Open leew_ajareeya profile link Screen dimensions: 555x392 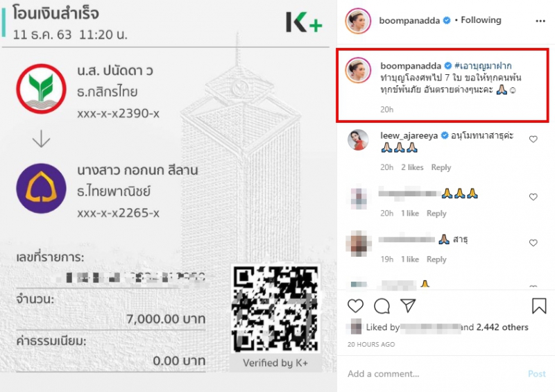point(409,135)
